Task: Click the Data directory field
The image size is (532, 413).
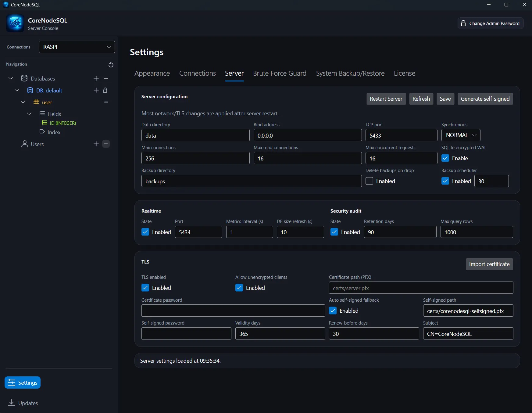Action: (x=195, y=135)
